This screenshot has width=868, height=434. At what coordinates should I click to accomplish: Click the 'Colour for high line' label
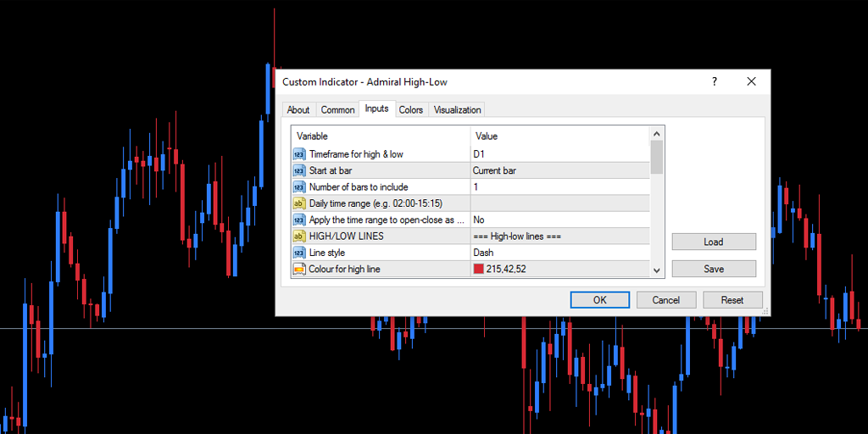click(344, 269)
